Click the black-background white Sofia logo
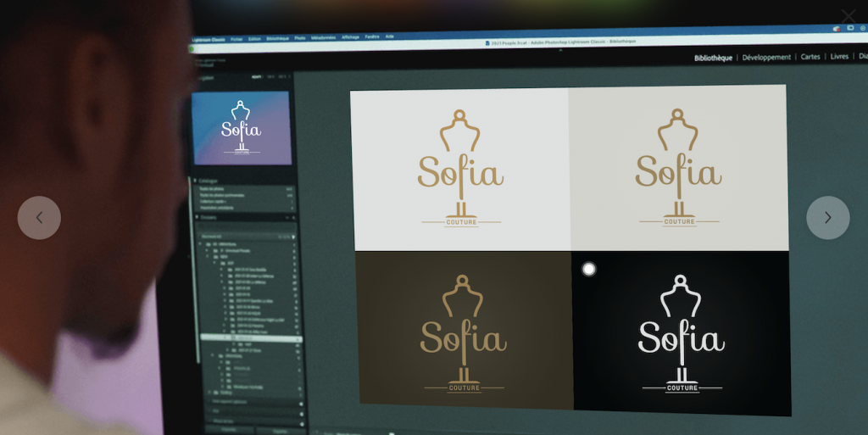This screenshot has height=435, width=868. tap(682, 333)
